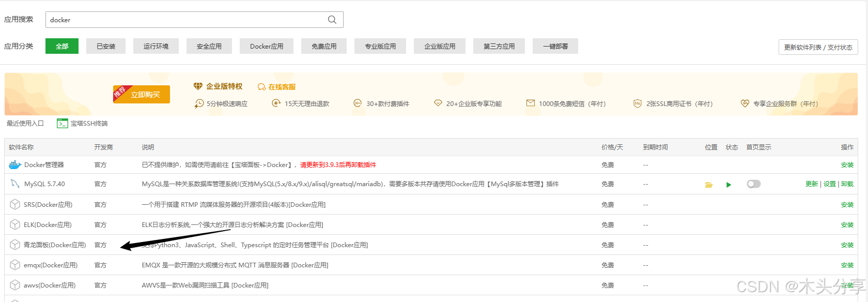Select the 一键部署 category tab
This screenshot has width=868, height=302.
click(x=555, y=46)
